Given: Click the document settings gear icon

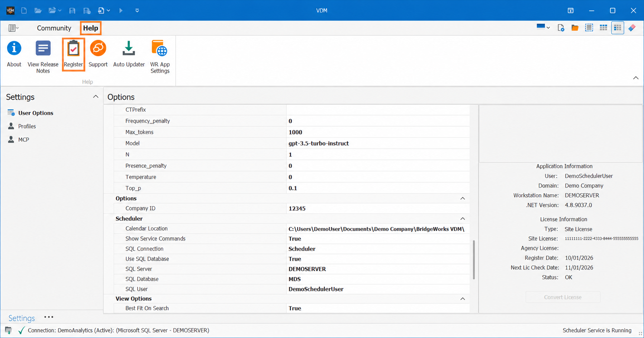Looking at the screenshot, I should click(x=561, y=28).
